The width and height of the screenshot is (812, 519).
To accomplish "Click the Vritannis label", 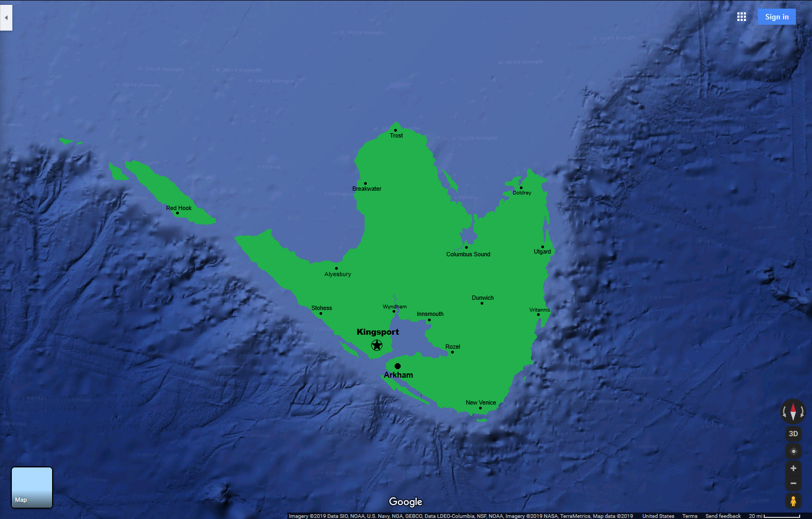I will click(x=540, y=310).
